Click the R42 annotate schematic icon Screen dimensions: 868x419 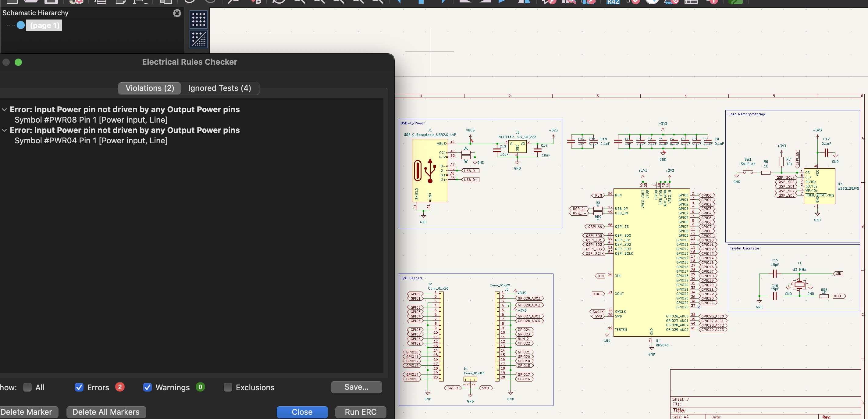pos(613,2)
